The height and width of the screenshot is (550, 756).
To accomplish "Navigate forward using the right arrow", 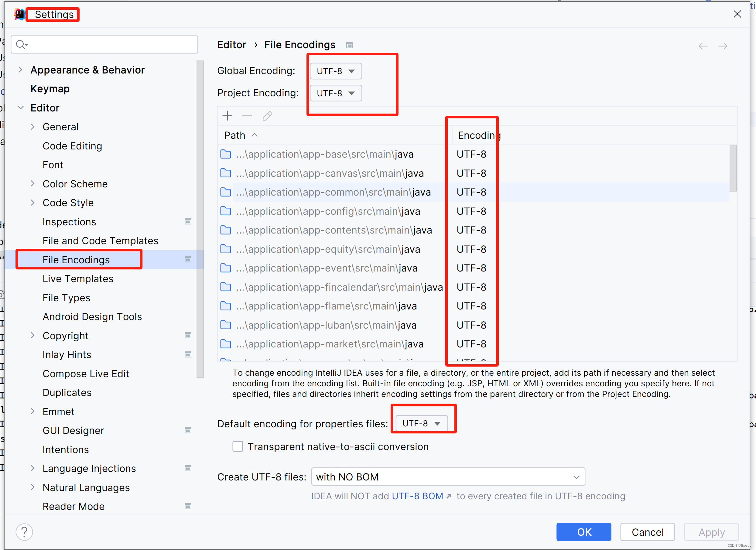I will [x=723, y=46].
